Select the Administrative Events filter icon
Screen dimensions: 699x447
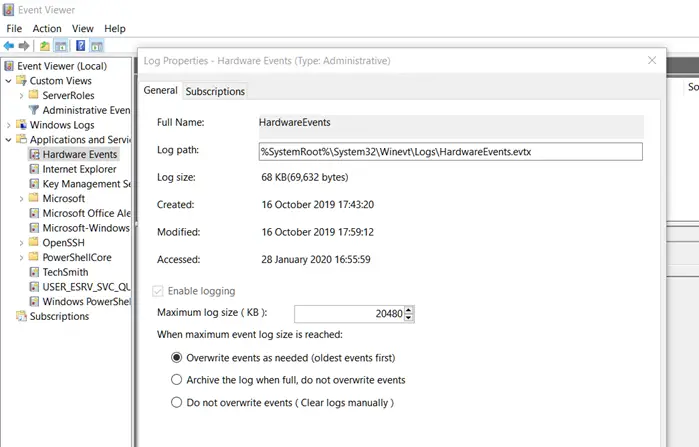pos(34,110)
